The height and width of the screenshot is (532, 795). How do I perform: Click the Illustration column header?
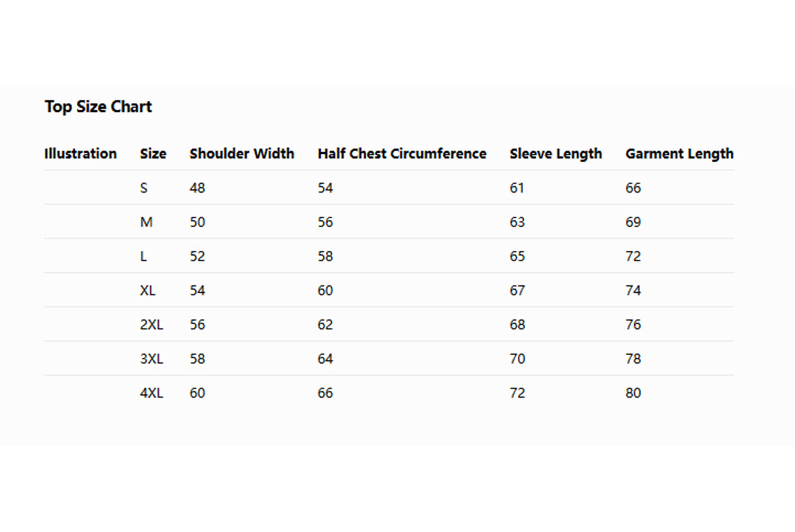[81, 154]
